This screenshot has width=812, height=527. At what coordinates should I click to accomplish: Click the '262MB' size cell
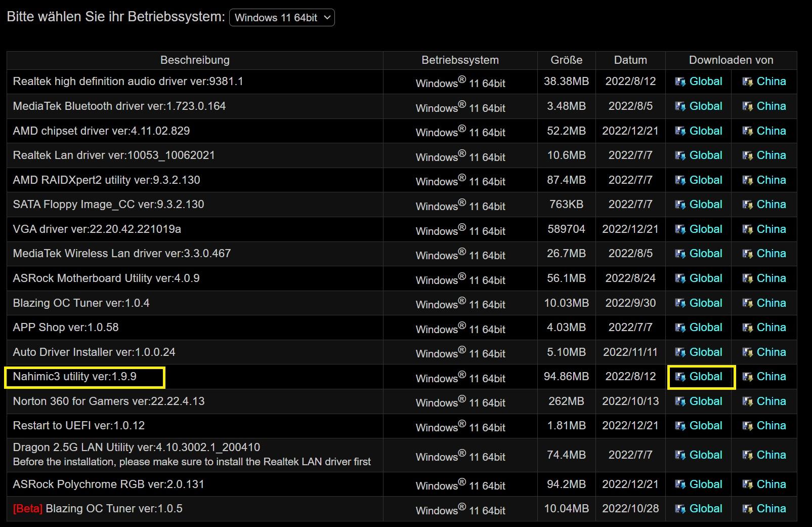pos(567,401)
